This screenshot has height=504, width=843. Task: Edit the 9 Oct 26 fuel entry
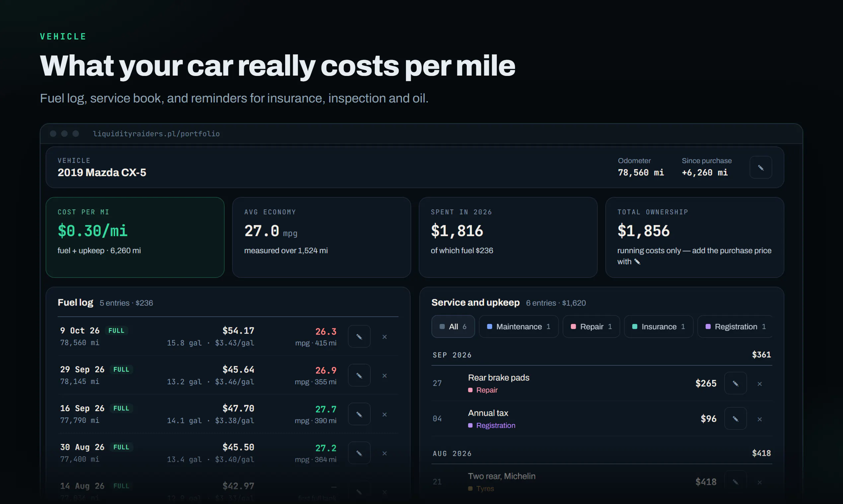(x=359, y=337)
